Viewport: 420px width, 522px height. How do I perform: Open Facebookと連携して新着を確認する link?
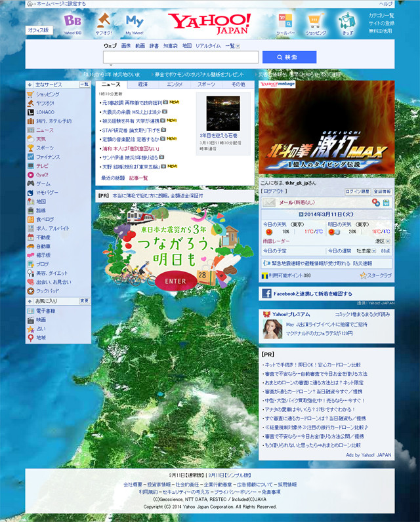[313, 294]
